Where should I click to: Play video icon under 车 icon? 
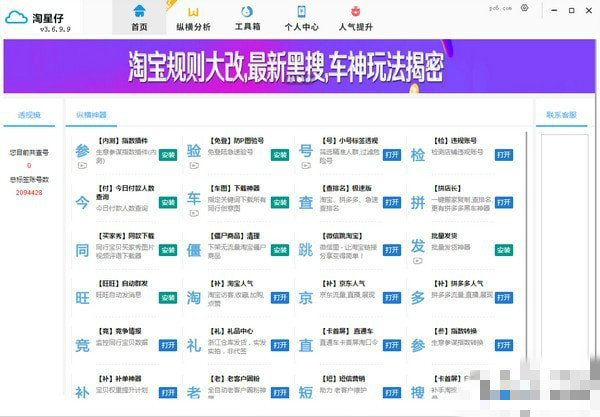(194, 213)
